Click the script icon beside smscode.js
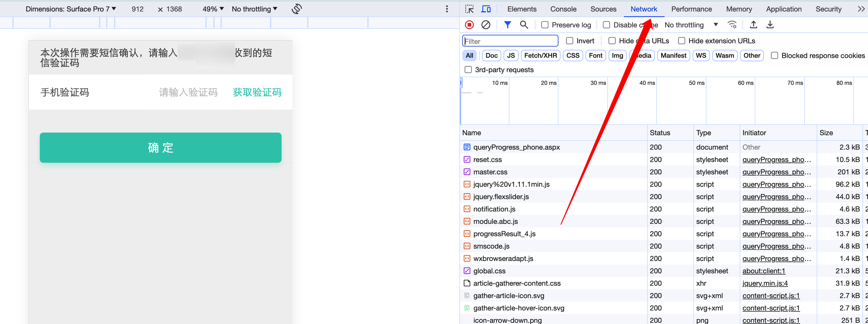 467,246
